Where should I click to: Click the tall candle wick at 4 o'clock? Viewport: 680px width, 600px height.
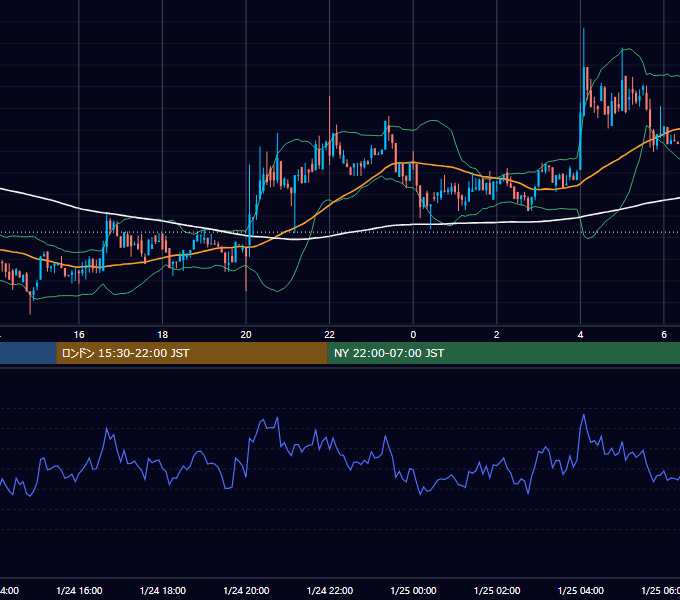tap(584, 48)
